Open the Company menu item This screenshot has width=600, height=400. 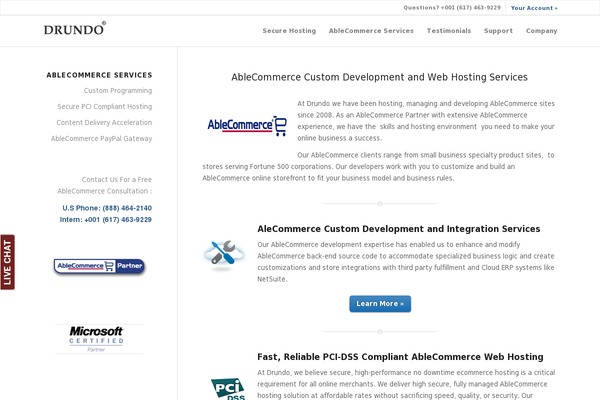point(541,31)
